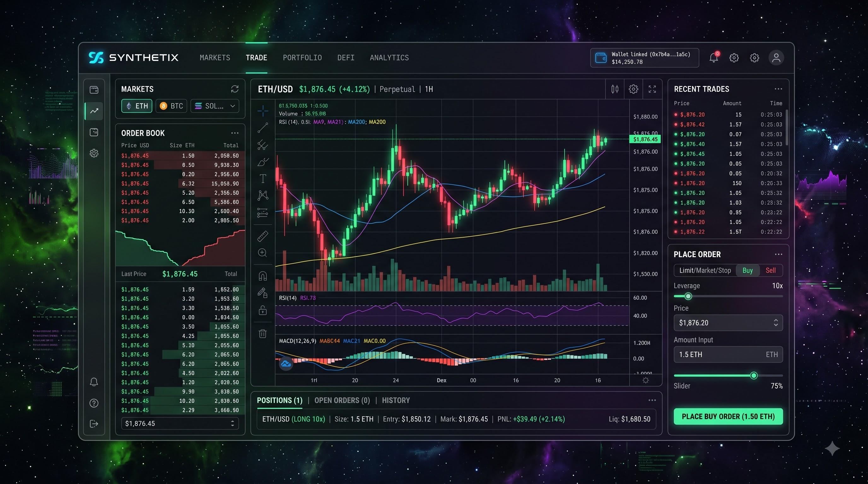The image size is (868, 484).
Task: Select the Text annotation tool
Action: tap(262, 178)
